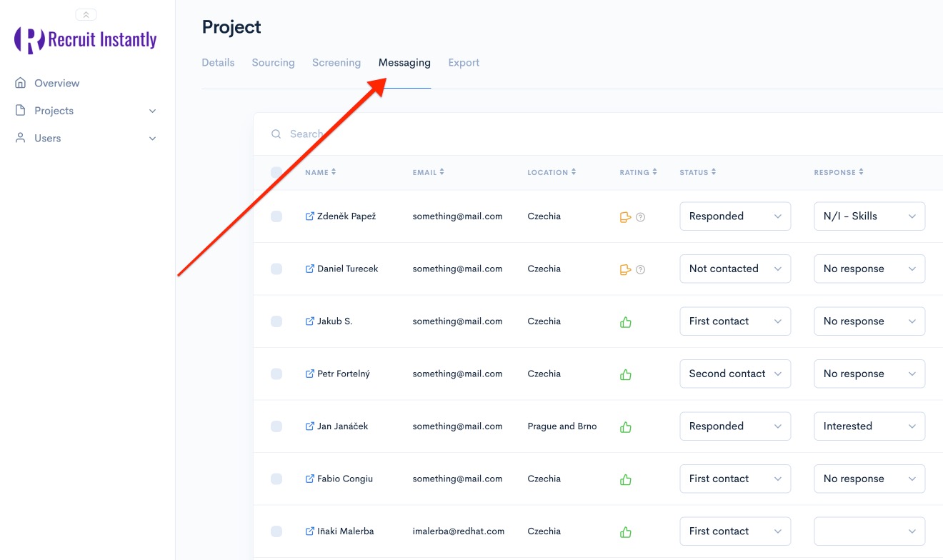Screen dimensions: 943x560
Task: Open external link icon for Jakub S.
Action: (309, 321)
